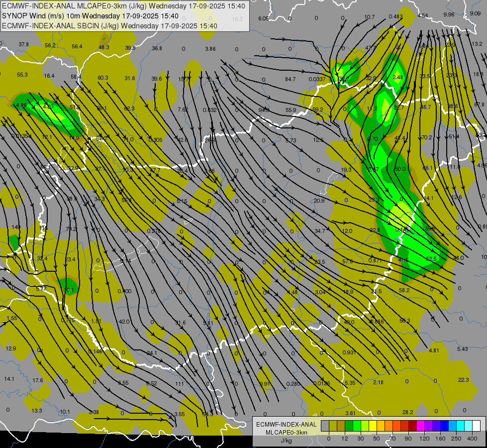Click the map value 1.55
487x448 pixels.
pos(12,318)
